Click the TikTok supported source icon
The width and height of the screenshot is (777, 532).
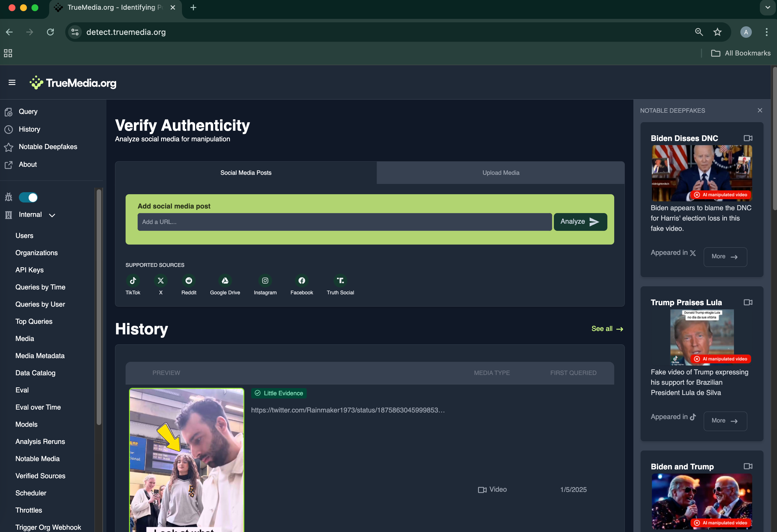tap(133, 281)
